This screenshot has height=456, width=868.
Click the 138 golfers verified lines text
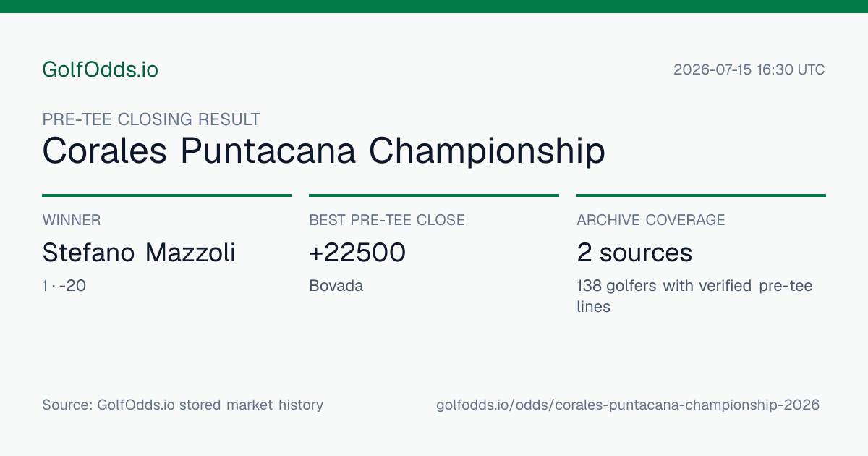point(694,296)
